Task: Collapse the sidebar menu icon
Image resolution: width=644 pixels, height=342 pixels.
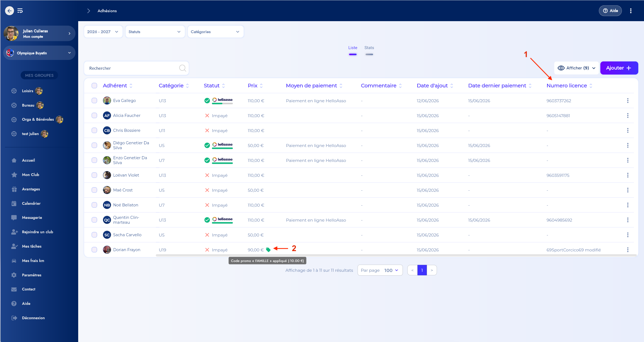Action: click(20, 11)
